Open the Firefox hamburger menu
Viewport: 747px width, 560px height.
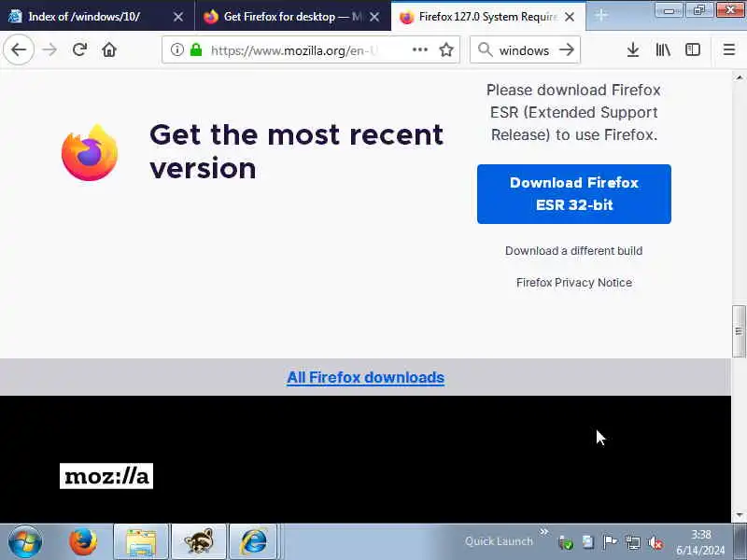729,49
